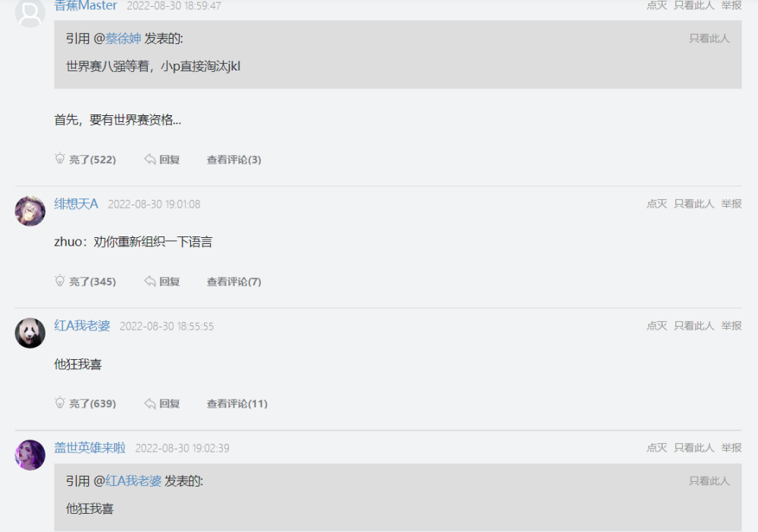Click the reply arrow icon under 绯想天A's comment
Image resolution: width=758 pixels, height=532 pixels.
[x=151, y=281]
